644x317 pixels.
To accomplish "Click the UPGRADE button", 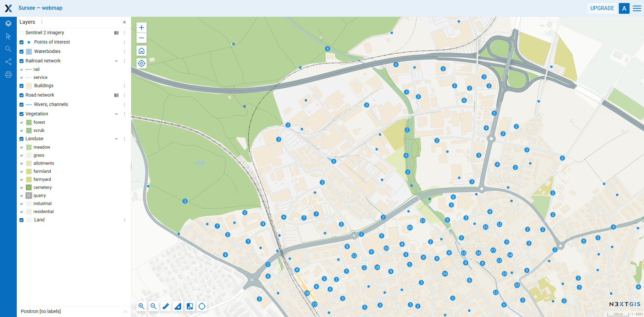I will pos(602,8).
